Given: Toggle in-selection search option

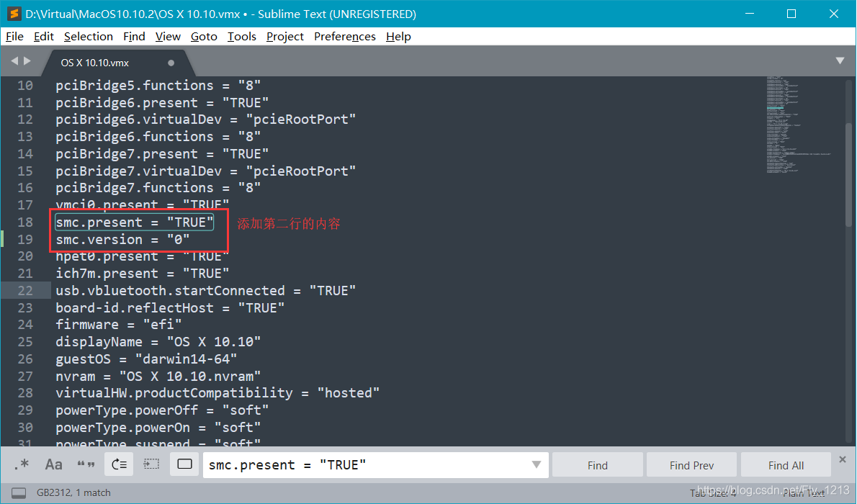Looking at the screenshot, I should [151, 464].
